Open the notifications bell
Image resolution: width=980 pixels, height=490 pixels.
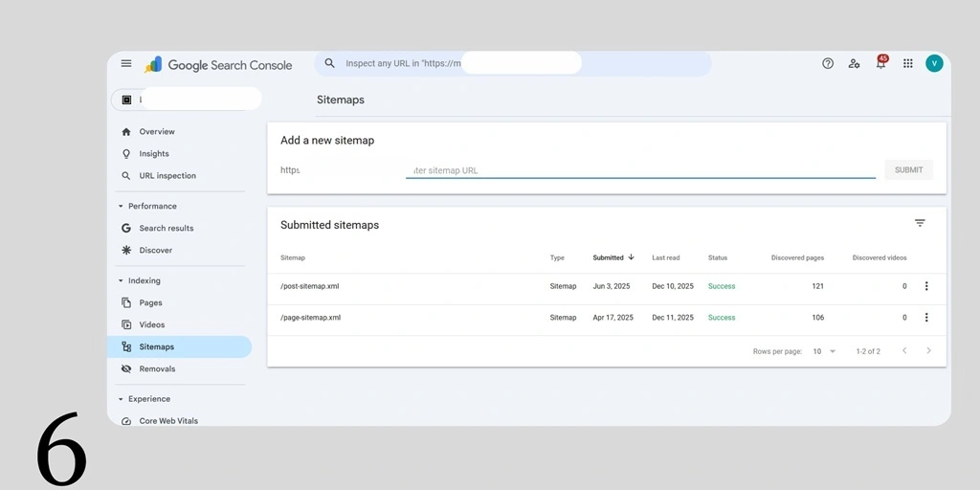point(880,63)
